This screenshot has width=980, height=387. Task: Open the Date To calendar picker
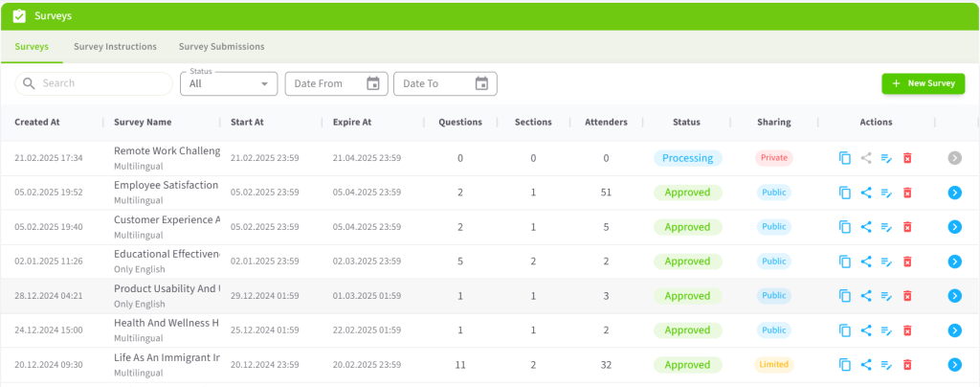coord(481,83)
